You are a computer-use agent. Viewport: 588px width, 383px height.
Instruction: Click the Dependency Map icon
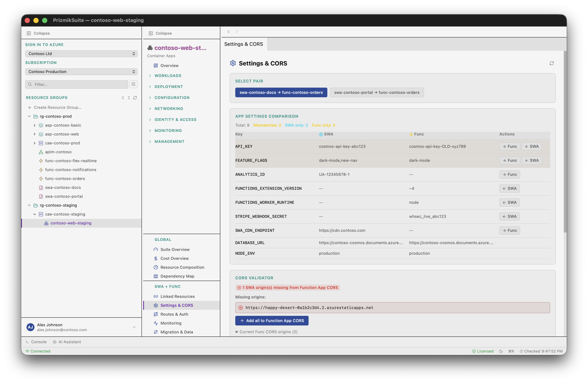pyautogui.click(x=156, y=276)
